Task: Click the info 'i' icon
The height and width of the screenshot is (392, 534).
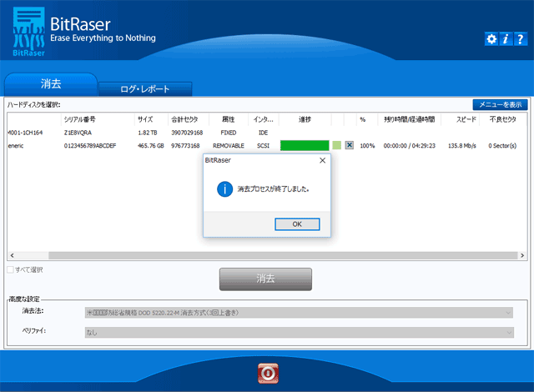Action: point(506,39)
